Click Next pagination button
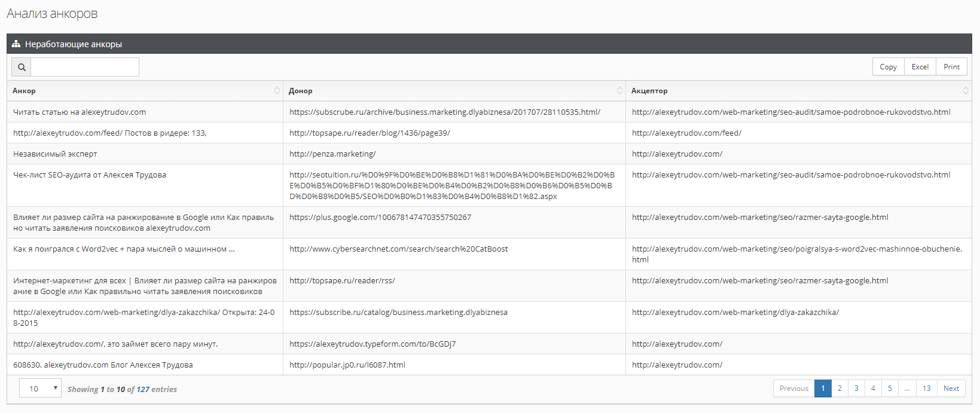980x413 pixels. 951,388
